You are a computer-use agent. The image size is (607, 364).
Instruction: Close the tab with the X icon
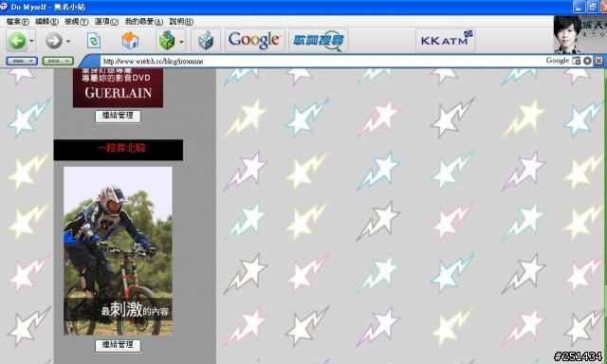pos(598,61)
